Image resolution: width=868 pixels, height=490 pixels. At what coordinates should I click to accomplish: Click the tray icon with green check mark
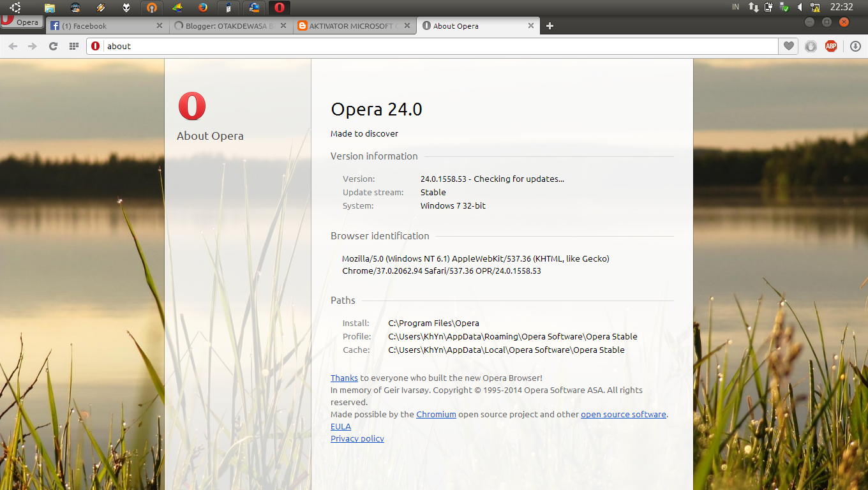pyautogui.click(x=784, y=8)
